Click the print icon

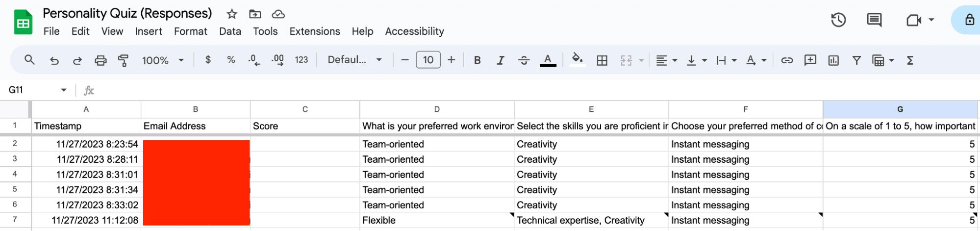(x=101, y=60)
